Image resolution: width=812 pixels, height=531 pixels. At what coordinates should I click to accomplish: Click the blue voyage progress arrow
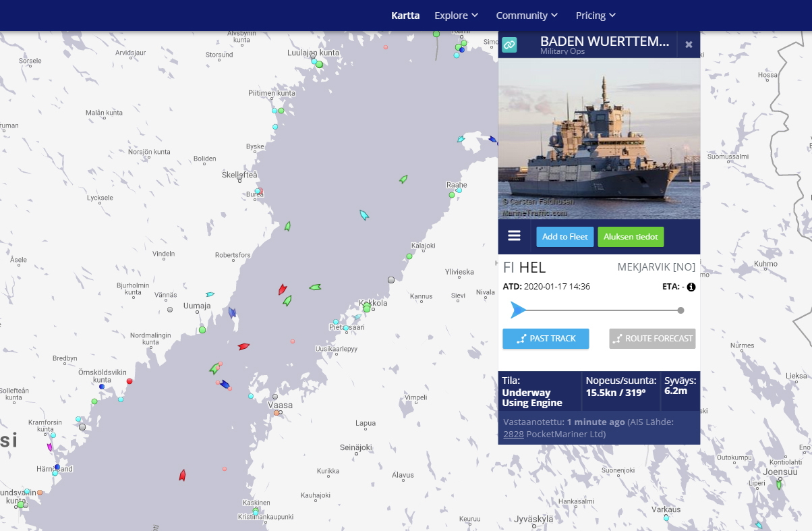[x=518, y=310]
